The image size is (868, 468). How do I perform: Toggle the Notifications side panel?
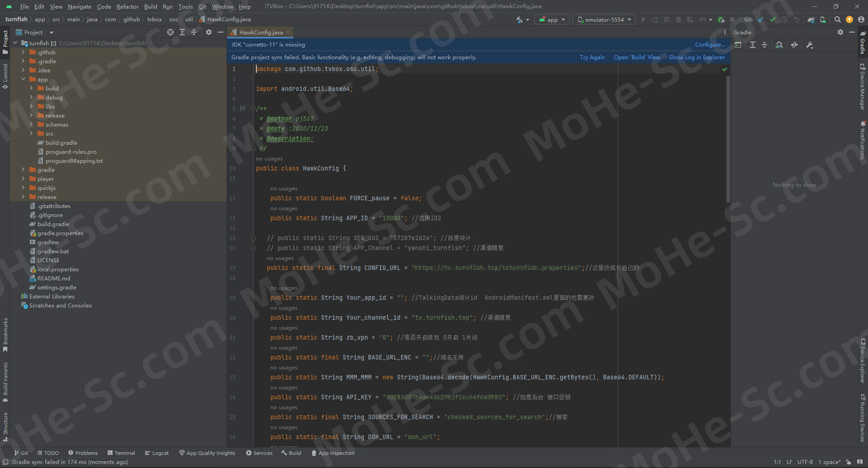pyautogui.click(x=863, y=140)
